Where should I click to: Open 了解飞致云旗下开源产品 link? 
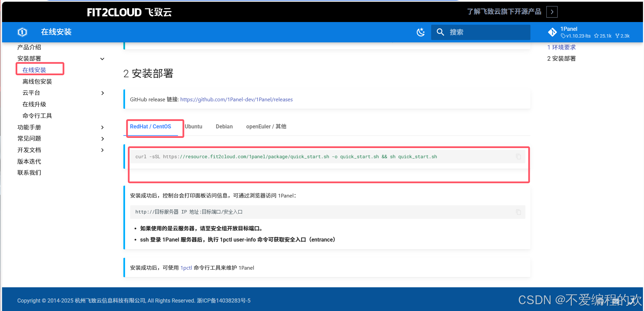(x=504, y=12)
